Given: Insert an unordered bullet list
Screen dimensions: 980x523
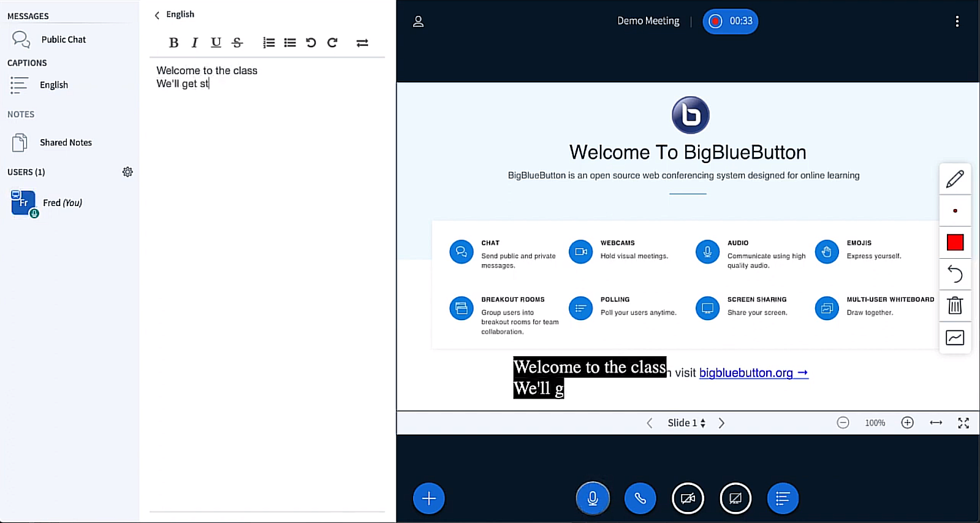Looking at the screenshot, I should coord(290,42).
